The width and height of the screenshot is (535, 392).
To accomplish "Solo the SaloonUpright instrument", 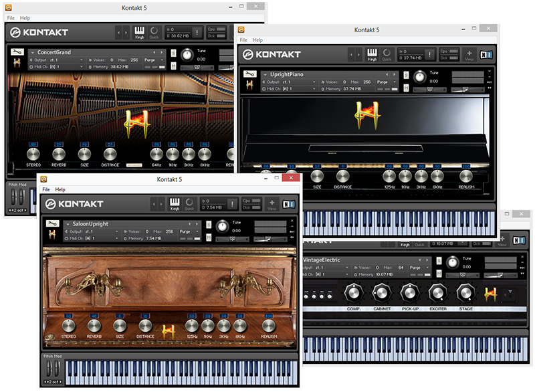I will pyautogui.click(x=209, y=224).
